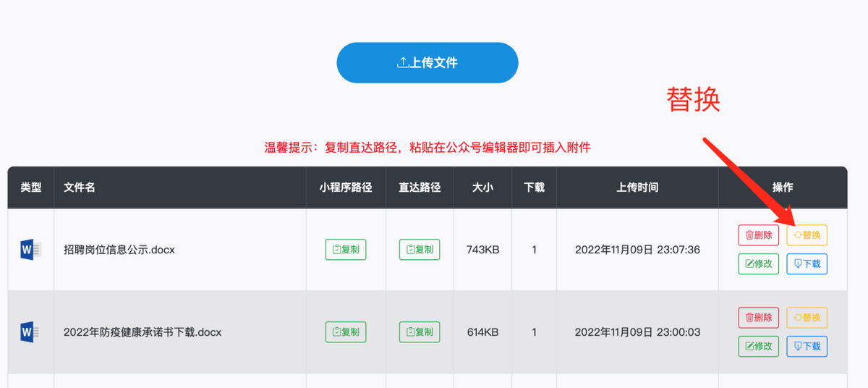The height and width of the screenshot is (388, 868).
Task: Delete 招聘岗位信息公示.docx with 删除 button
Action: 758,235
